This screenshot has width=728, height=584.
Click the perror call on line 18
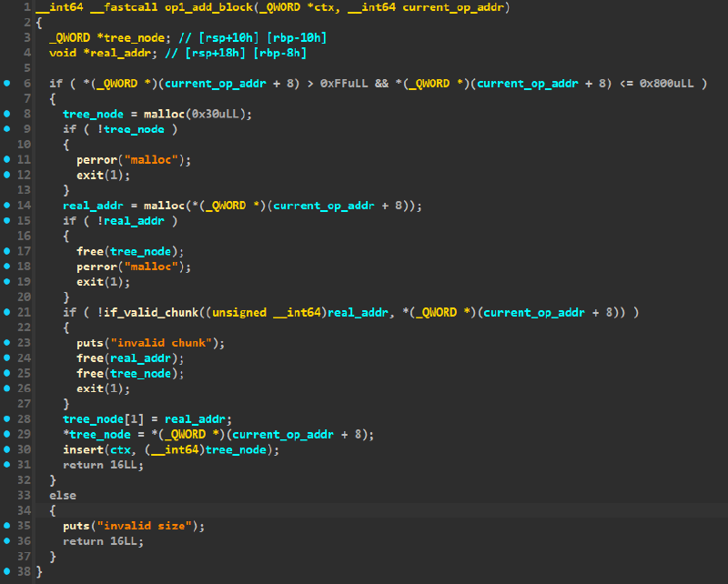pos(97,267)
